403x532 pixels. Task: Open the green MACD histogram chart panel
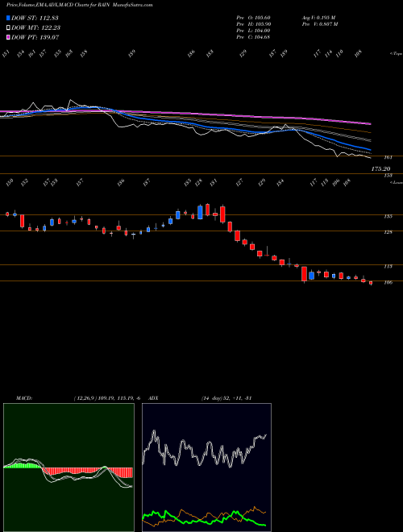[69, 468]
